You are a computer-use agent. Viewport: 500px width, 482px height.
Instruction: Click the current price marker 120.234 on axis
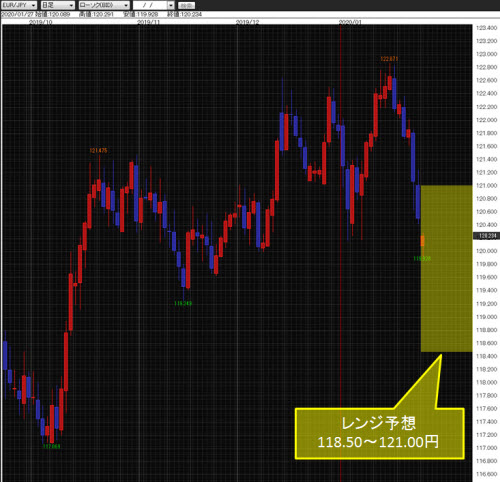click(487, 236)
